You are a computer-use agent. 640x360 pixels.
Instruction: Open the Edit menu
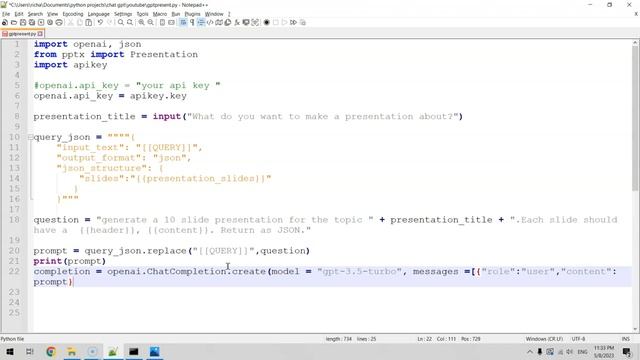pos(19,14)
